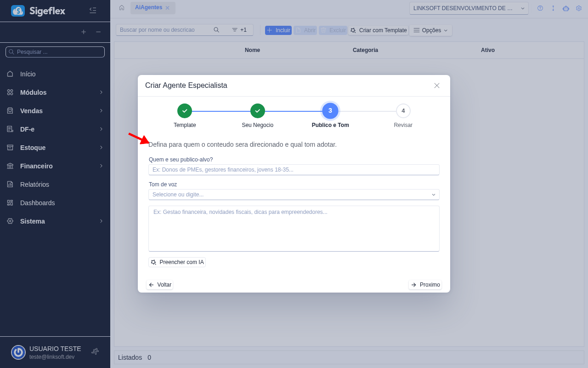
Task: Click the plus icon in sidebar
Action: (x=84, y=32)
